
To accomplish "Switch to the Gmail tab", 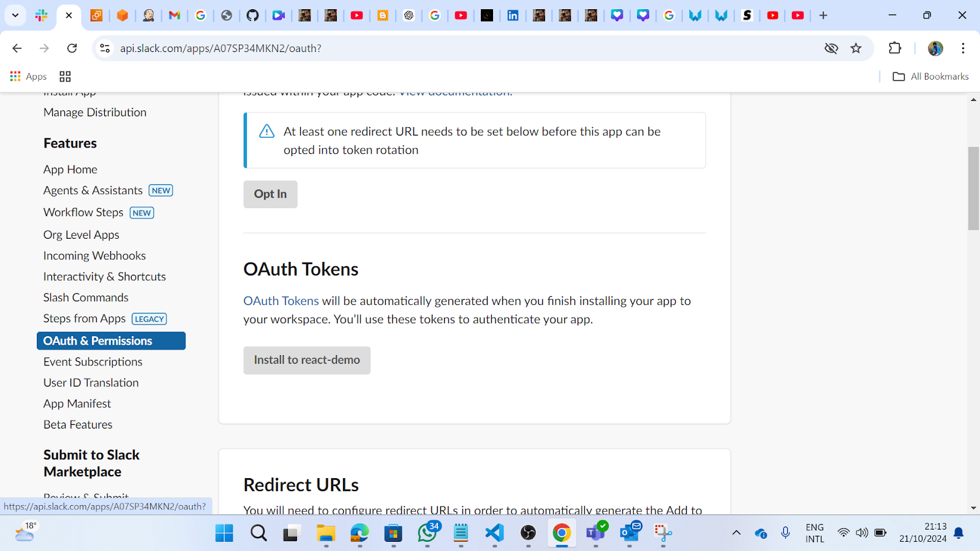I will [175, 15].
